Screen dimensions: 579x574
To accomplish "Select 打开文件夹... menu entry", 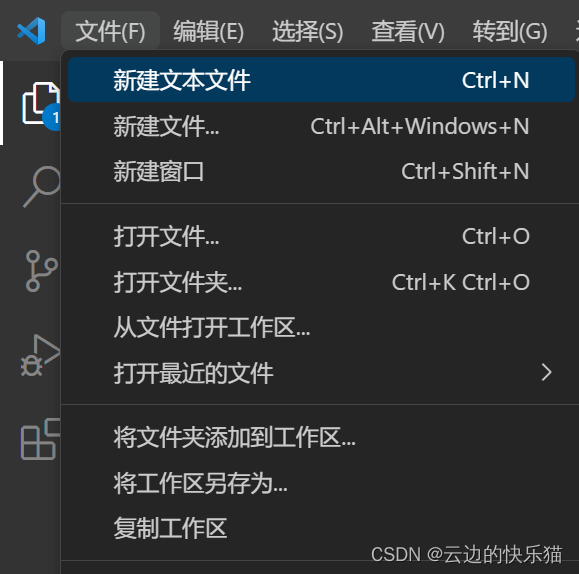I will point(321,282).
